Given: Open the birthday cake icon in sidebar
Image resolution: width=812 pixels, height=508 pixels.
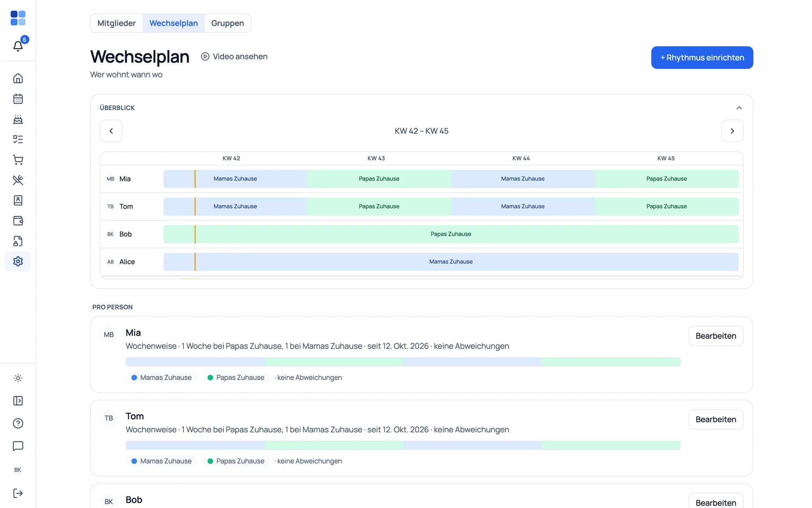Looking at the screenshot, I should point(18,119).
